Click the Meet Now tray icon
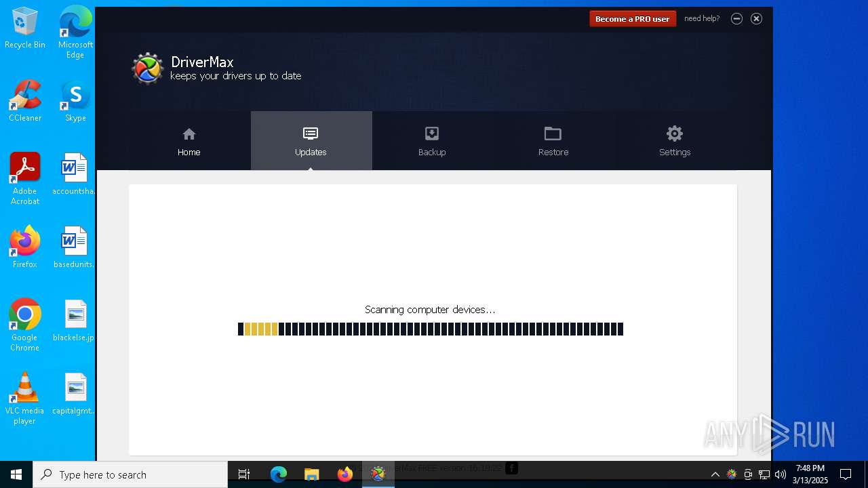The width and height of the screenshot is (868, 488). point(748,474)
